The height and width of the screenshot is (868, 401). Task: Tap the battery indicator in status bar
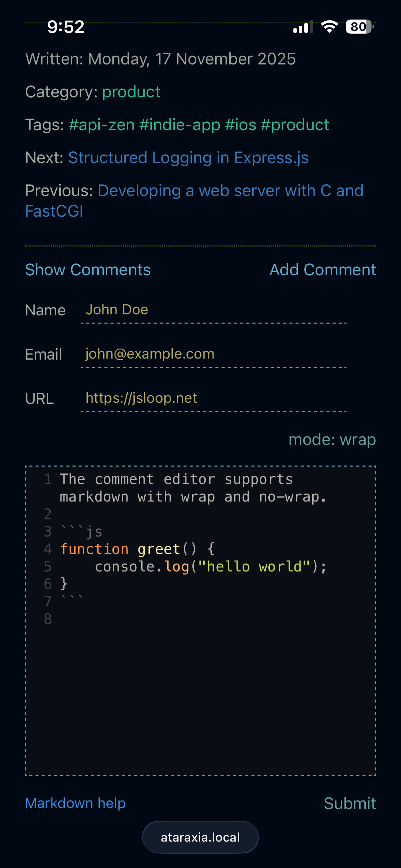(359, 27)
